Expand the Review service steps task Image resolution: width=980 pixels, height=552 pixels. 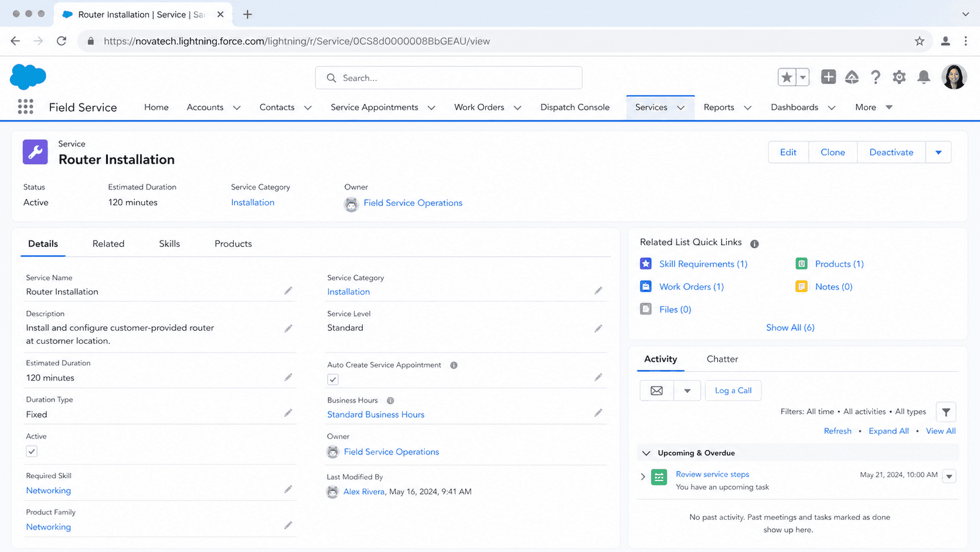coord(643,477)
